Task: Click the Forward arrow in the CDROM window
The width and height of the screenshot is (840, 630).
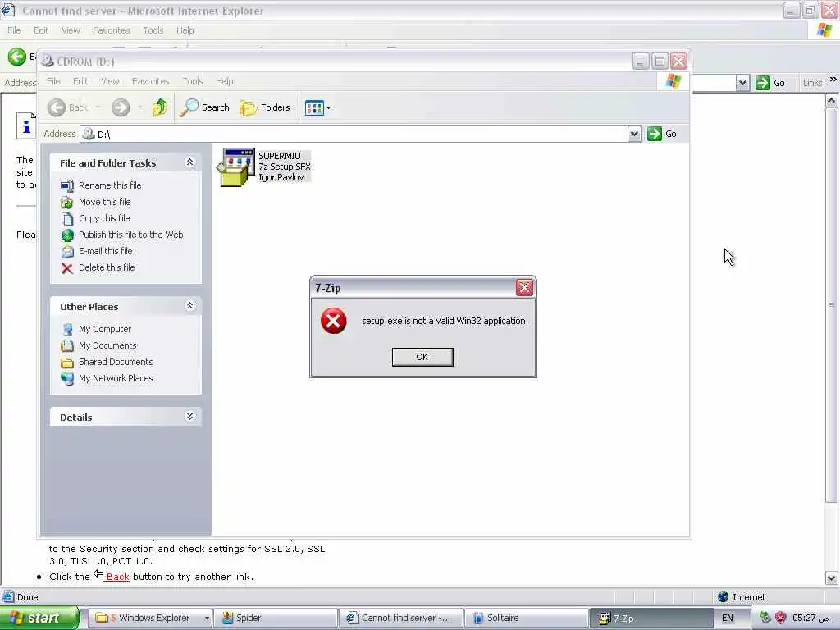Action: [121, 107]
